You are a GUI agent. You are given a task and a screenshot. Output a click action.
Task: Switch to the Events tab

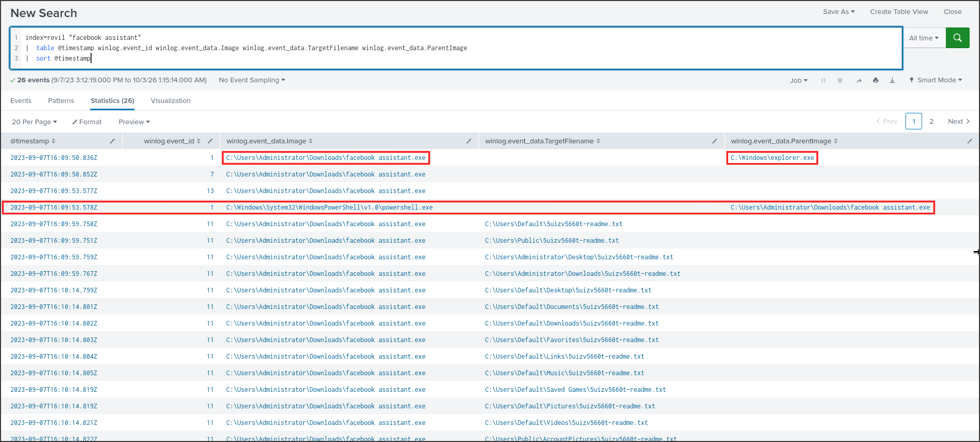coord(21,100)
